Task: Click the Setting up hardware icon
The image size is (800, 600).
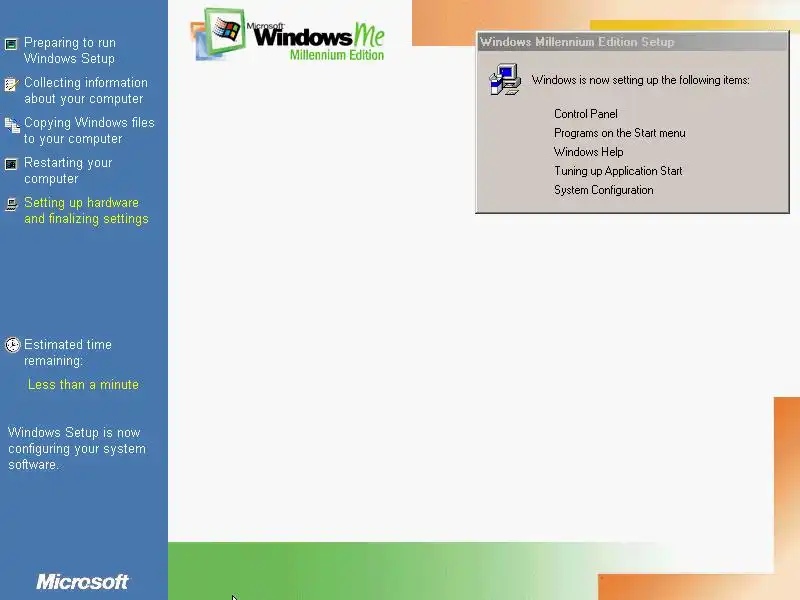Action: pos(11,204)
